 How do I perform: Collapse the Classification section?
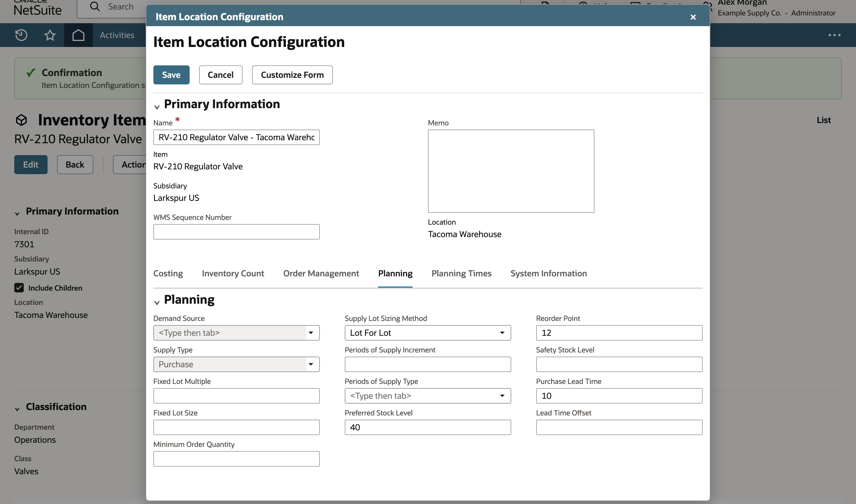click(x=17, y=409)
